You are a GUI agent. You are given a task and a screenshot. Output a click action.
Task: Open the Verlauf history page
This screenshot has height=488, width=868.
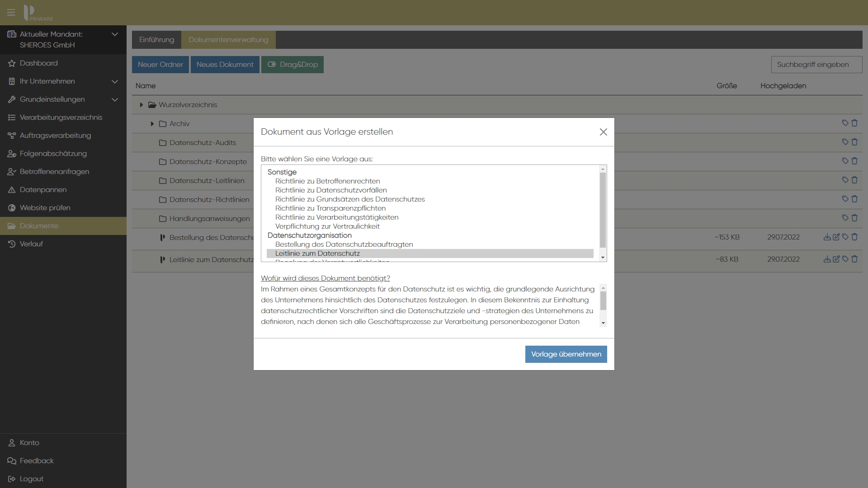[x=31, y=244]
